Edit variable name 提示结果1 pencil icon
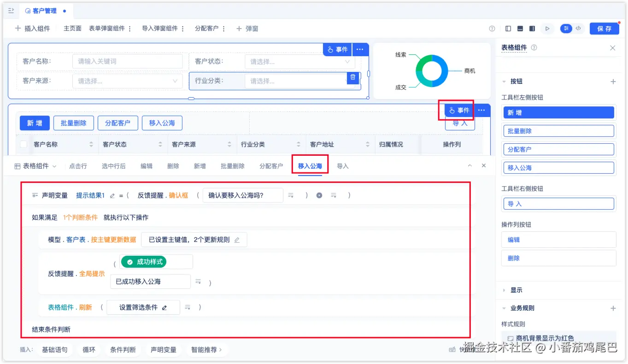The width and height of the screenshot is (628, 364). [112, 195]
